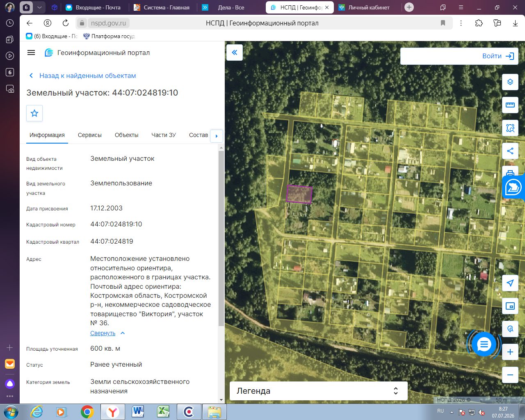Open the mail icon in browser sidebar
Screen dimensions: 525x420
[10, 364]
